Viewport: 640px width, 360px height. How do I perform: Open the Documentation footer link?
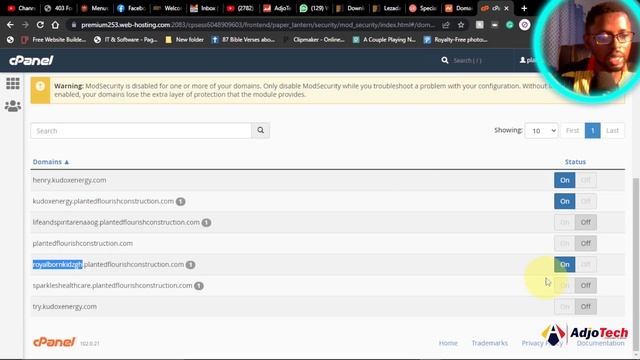click(x=600, y=343)
